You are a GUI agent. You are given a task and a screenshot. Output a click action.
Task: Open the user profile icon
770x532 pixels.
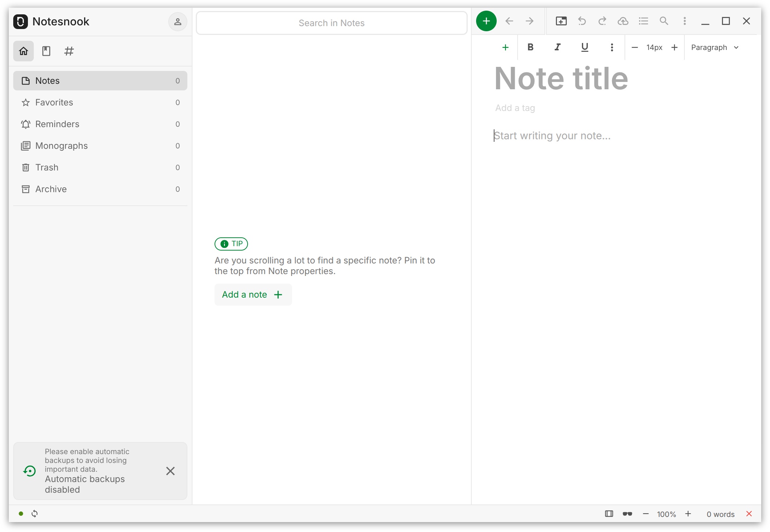point(177,22)
